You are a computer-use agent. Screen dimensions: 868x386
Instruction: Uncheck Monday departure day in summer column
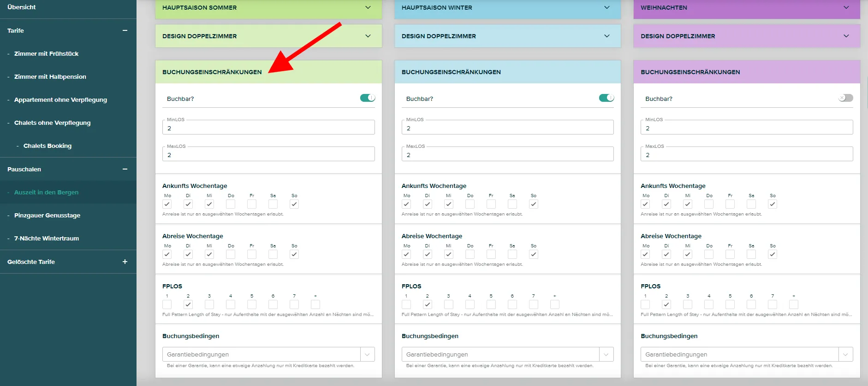click(167, 254)
